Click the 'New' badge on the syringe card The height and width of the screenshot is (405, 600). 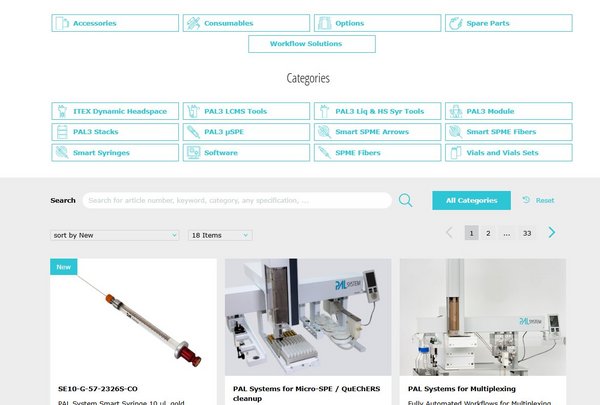tap(64, 267)
